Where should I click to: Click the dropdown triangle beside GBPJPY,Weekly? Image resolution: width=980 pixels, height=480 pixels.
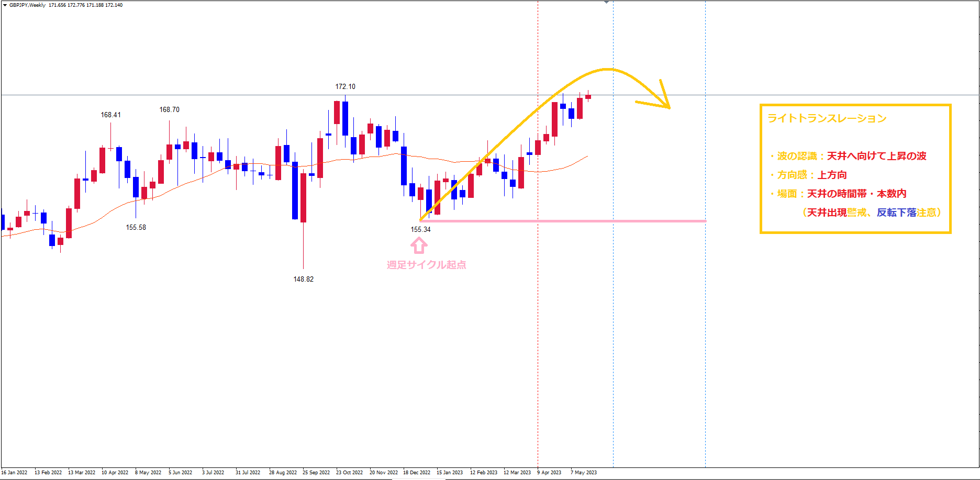pyautogui.click(x=5, y=5)
